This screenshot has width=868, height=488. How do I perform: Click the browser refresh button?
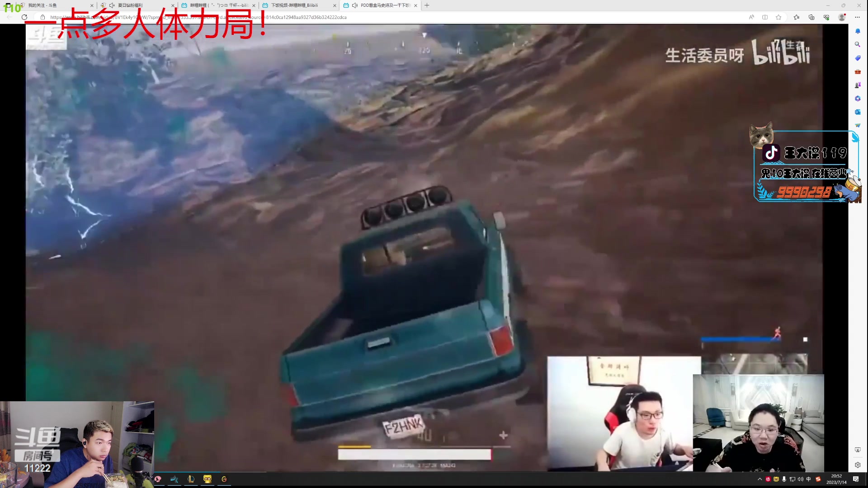24,17
